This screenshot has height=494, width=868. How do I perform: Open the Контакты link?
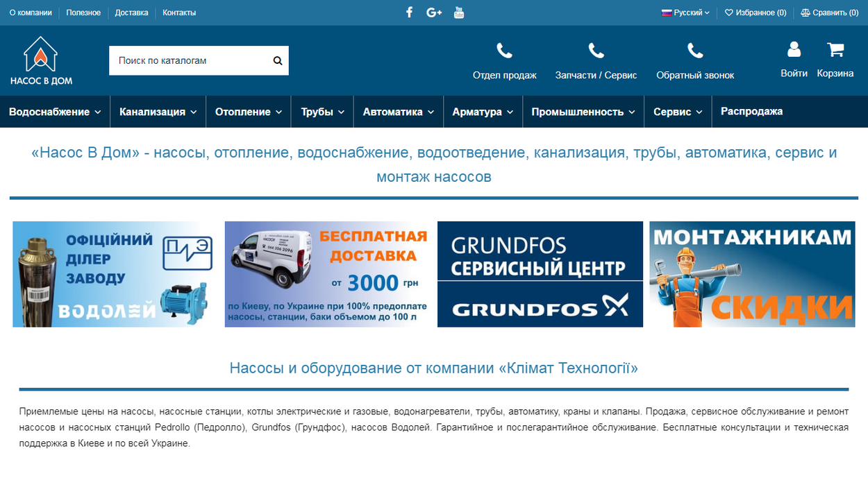[179, 12]
